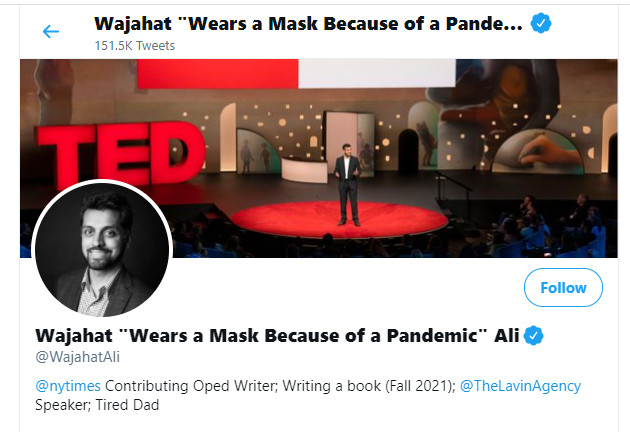Click the red screen atop the banner
This screenshot has height=432, width=630.
coord(218,74)
